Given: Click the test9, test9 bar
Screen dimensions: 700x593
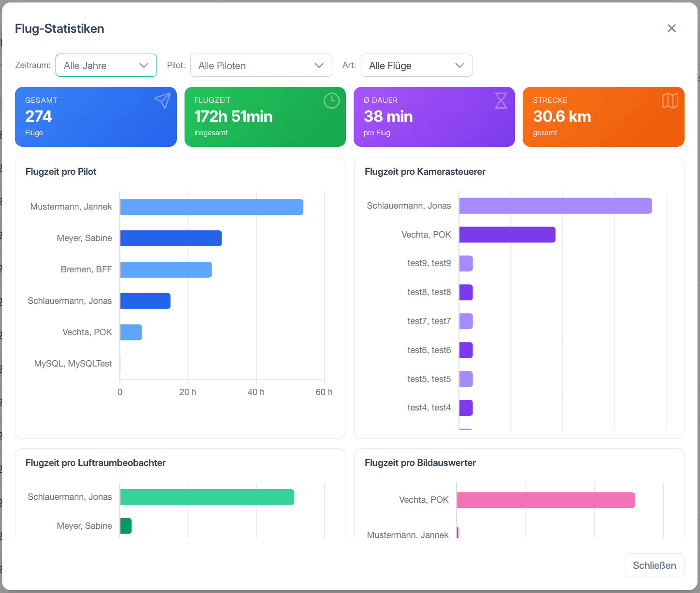Looking at the screenshot, I should click(466, 264).
